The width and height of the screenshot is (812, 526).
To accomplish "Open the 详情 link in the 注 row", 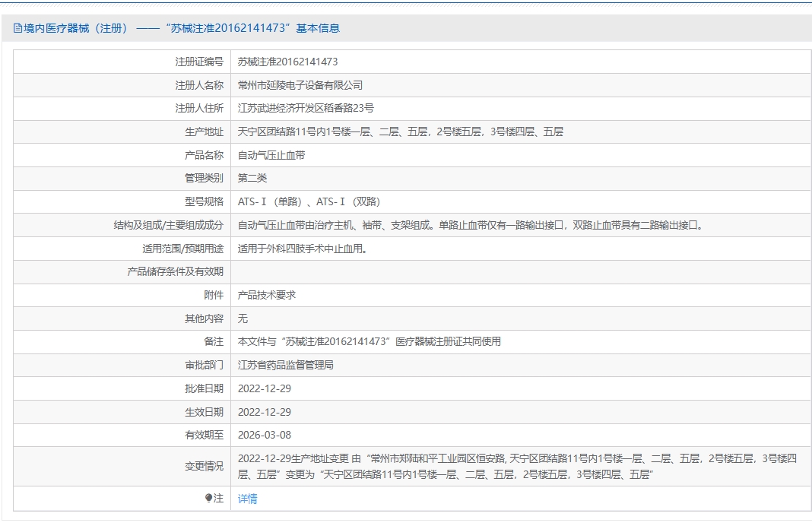I will pos(247,499).
